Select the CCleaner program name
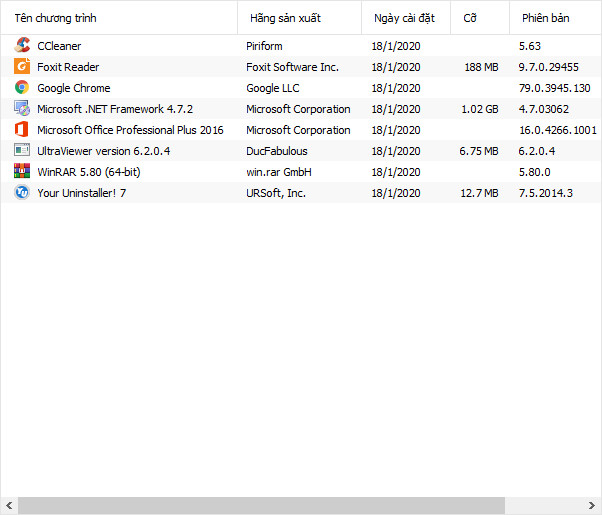 59,46
